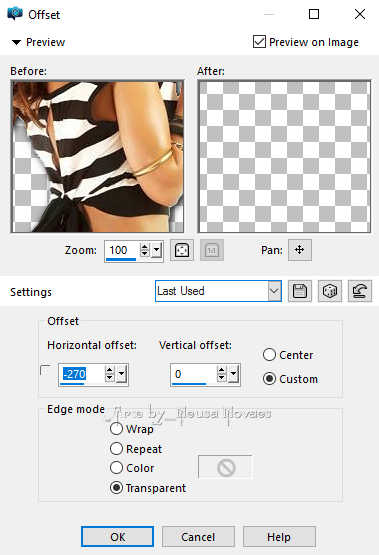The height and width of the screenshot is (555, 379).
Task: Select the Color edge mode option
Action: [116, 468]
